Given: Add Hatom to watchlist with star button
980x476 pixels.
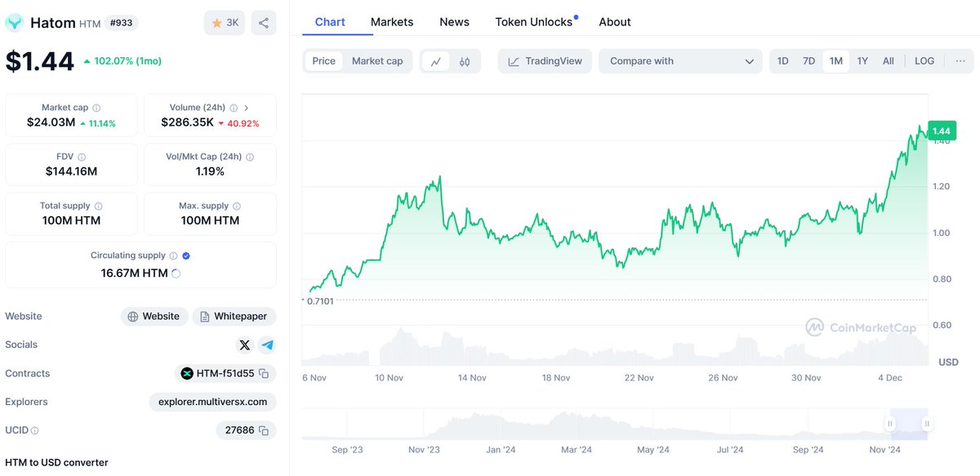Looking at the screenshot, I should [225, 23].
